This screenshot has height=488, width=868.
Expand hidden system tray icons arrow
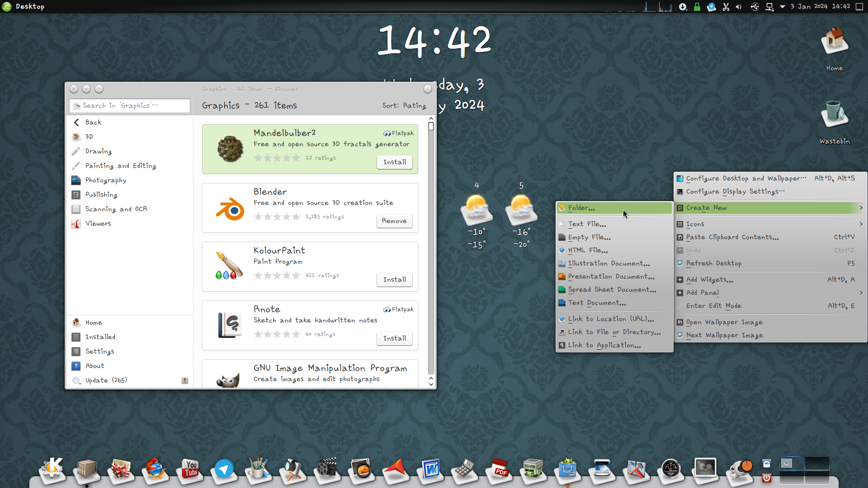point(783,7)
